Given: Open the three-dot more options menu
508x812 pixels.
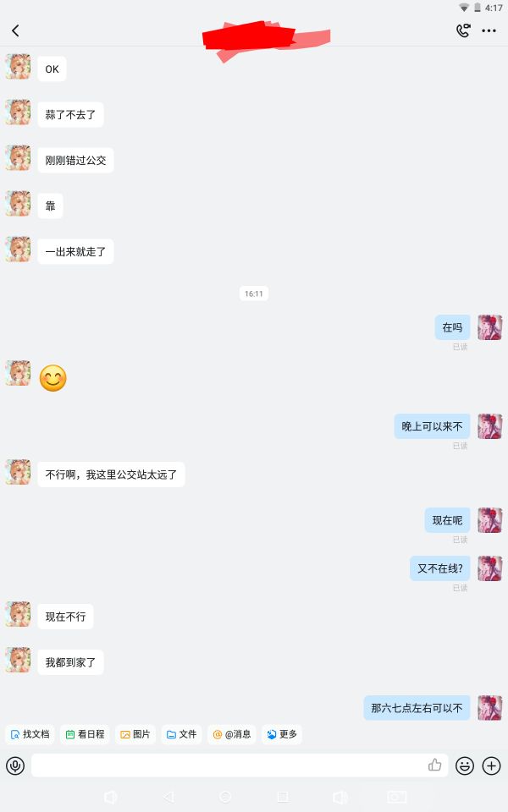Looking at the screenshot, I should click(x=489, y=31).
